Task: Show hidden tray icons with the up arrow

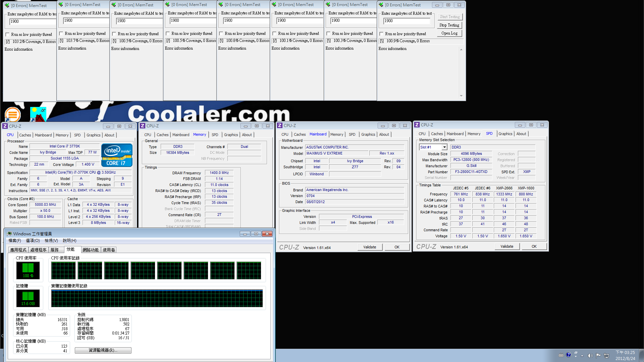Action: (582, 356)
